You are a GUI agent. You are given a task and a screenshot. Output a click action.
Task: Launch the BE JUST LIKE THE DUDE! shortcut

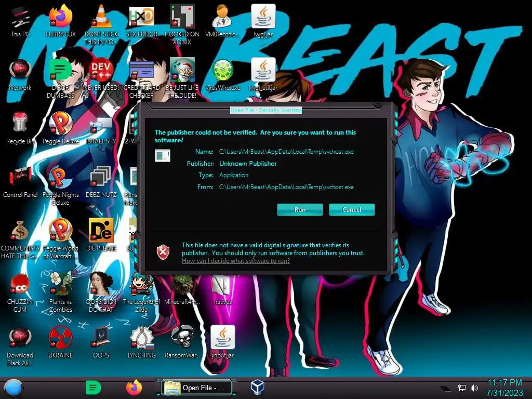tap(182, 79)
